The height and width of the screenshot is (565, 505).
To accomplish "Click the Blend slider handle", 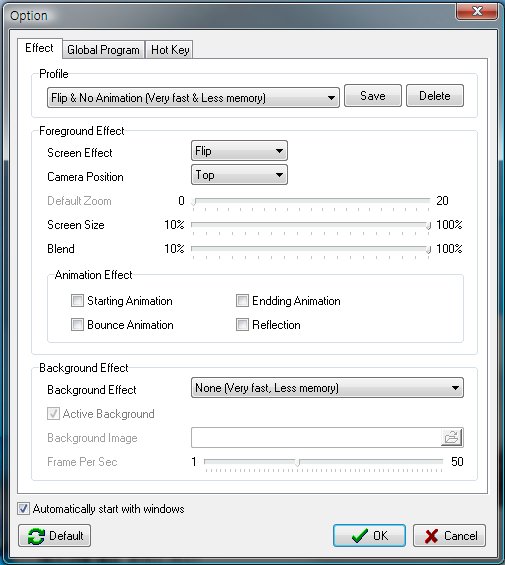I will pyautogui.click(x=428, y=249).
